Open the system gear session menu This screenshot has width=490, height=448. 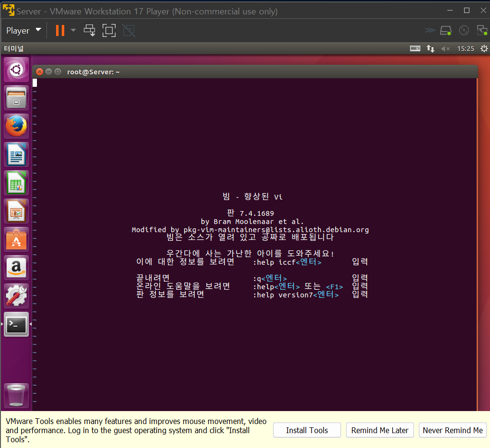click(x=484, y=48)
